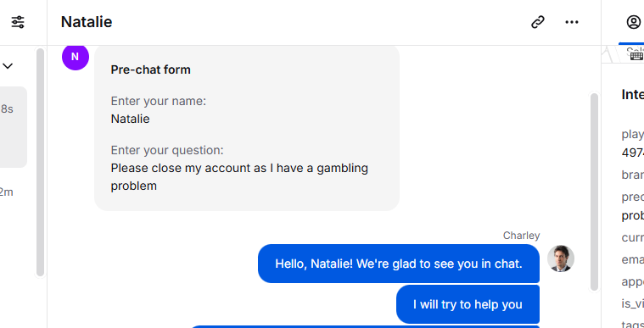Click the partially visible blue message at bottom
Viewport: 644px width, 328px height.
(364, 327)
